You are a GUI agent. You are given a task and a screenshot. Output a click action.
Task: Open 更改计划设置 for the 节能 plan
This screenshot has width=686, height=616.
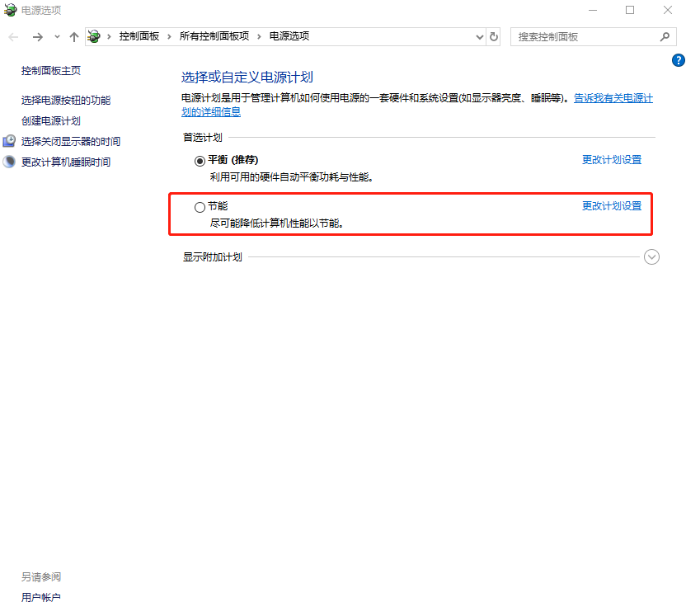point(611,206)
